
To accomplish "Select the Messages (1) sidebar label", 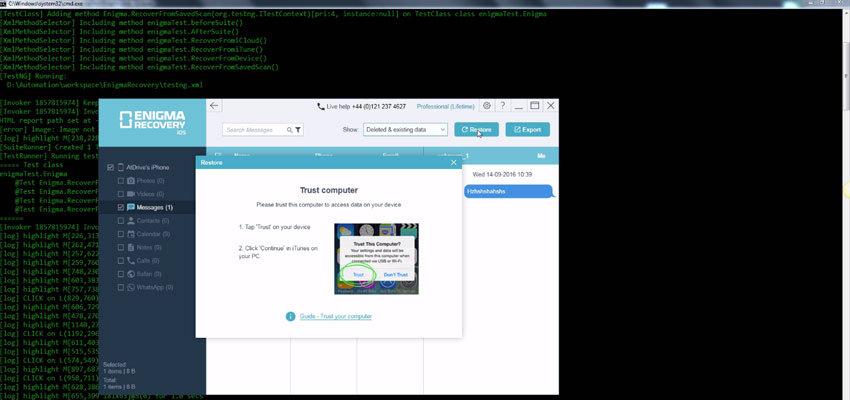I will pyautogui.click(x=154, y=207).
